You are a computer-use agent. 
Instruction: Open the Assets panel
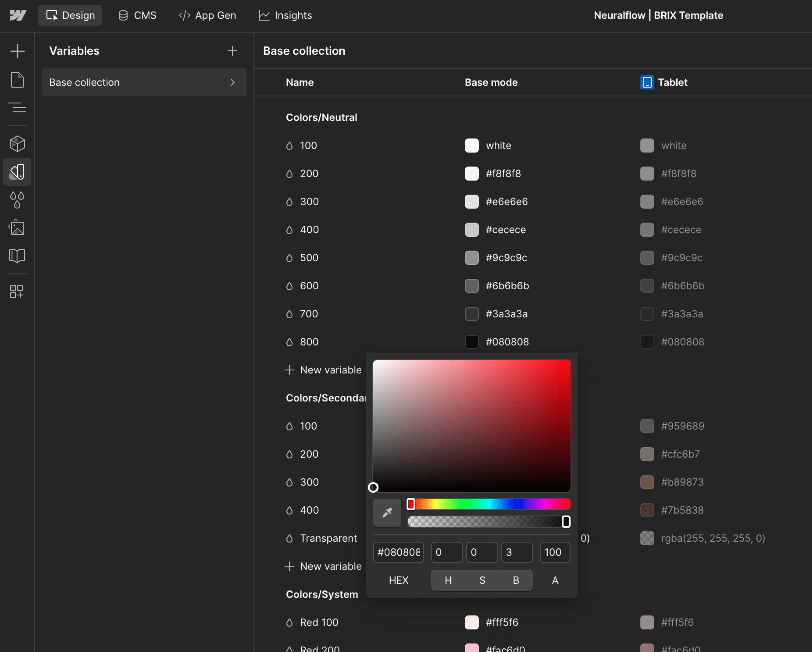pos(17,227)
